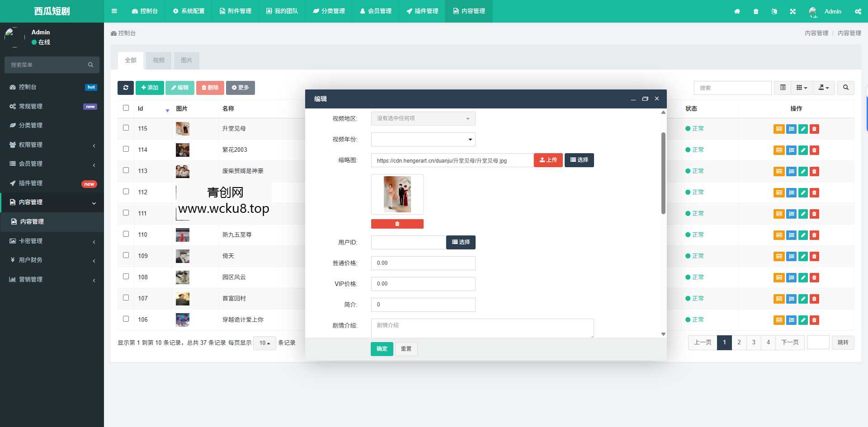868x427 pixels.
Task: Switch to the 视频 tab
Action: [159, 60]
